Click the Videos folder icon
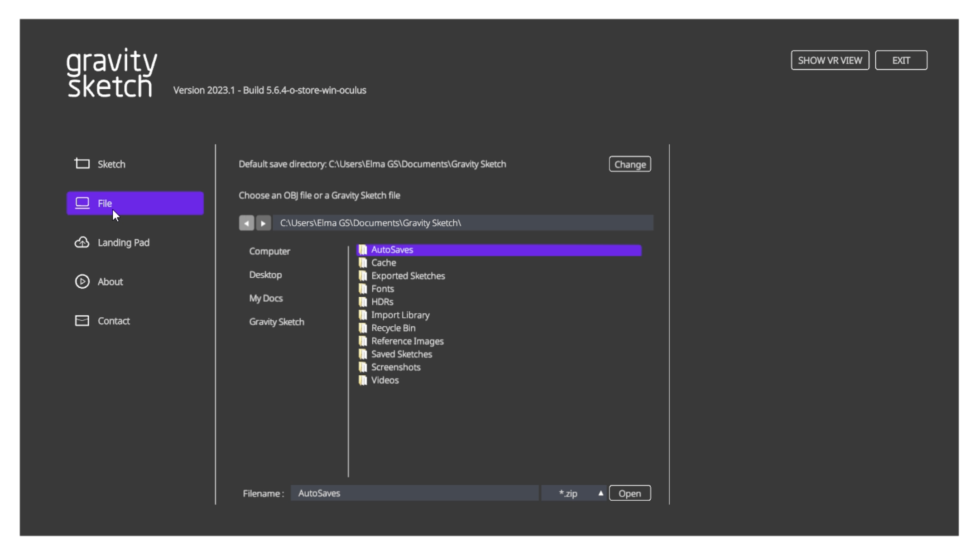 363,380
